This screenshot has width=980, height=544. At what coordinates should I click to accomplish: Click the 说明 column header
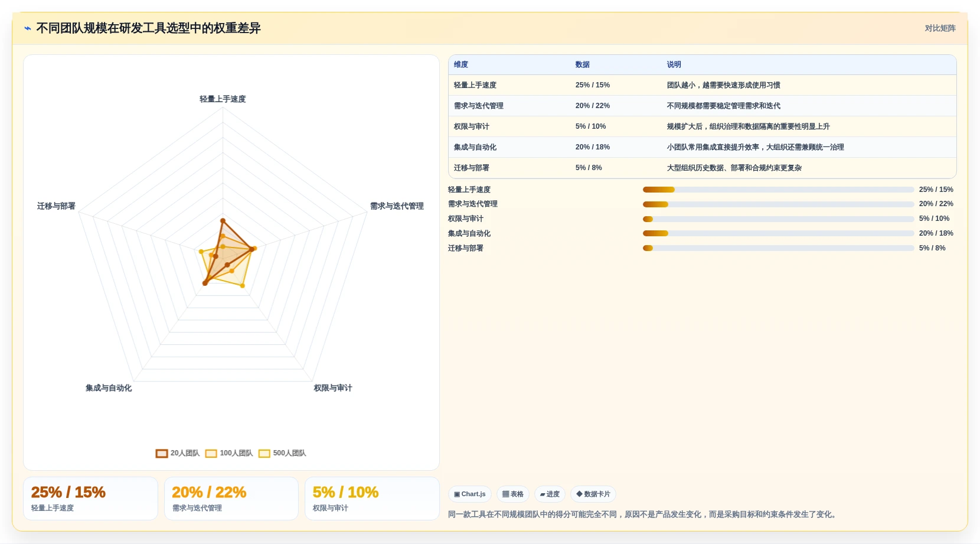coord(674,64)
